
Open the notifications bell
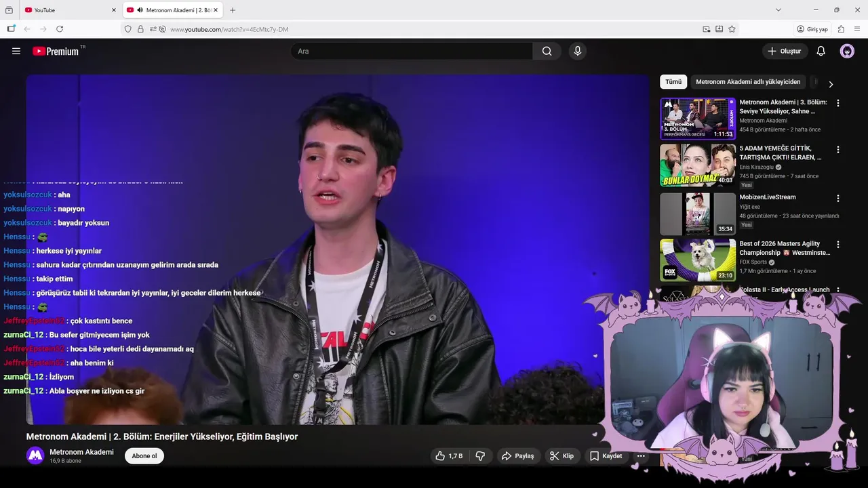821,51
